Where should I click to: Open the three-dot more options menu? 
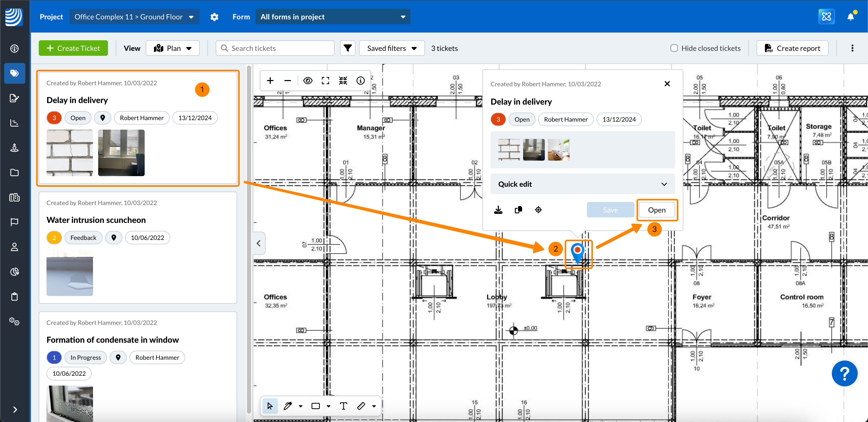pyautogui.click(x=853, y=48)
